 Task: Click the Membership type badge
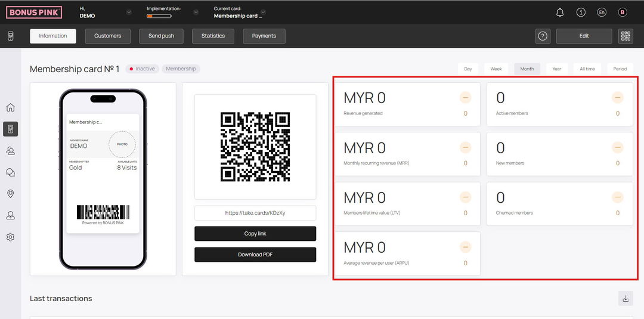(181, 69)
